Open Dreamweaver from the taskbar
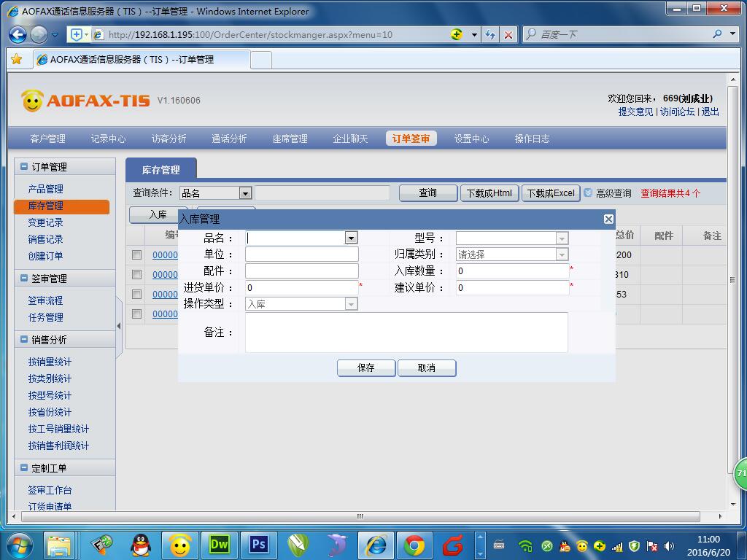 [220, 545]
